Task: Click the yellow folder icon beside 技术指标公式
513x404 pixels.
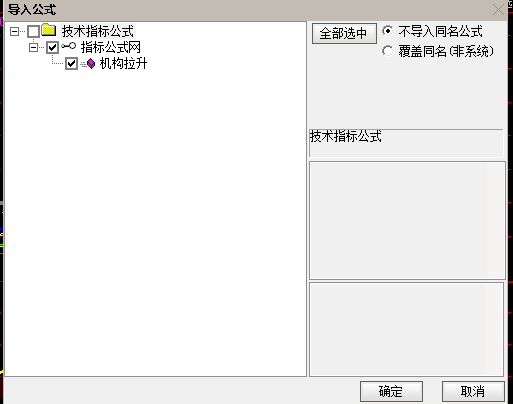Action: (x=49, y=30)
